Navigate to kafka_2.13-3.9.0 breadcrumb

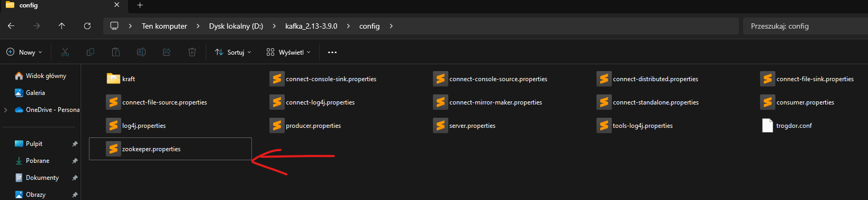[311, 26]
